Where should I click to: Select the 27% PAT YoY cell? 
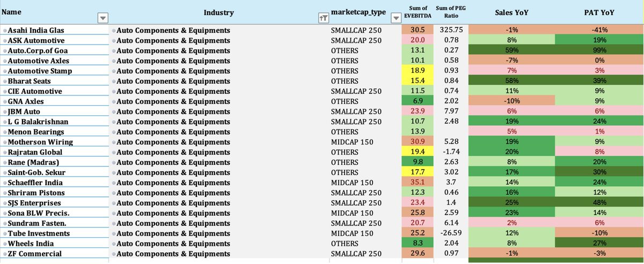point(599,244)
